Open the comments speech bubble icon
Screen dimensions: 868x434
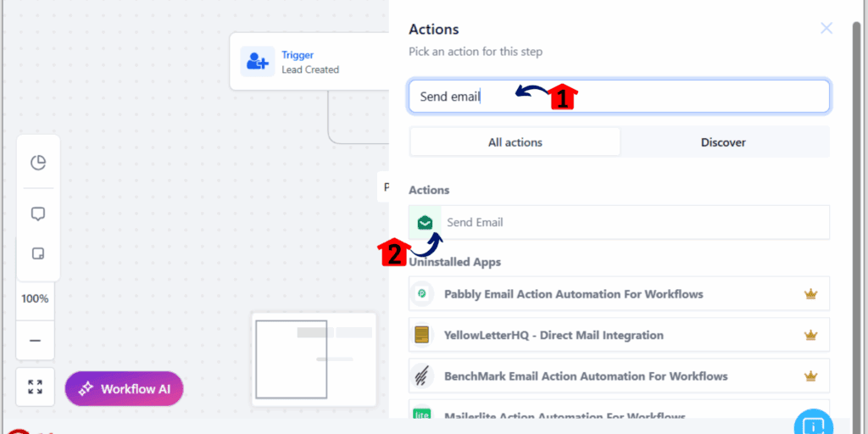[x=37, y=214]
